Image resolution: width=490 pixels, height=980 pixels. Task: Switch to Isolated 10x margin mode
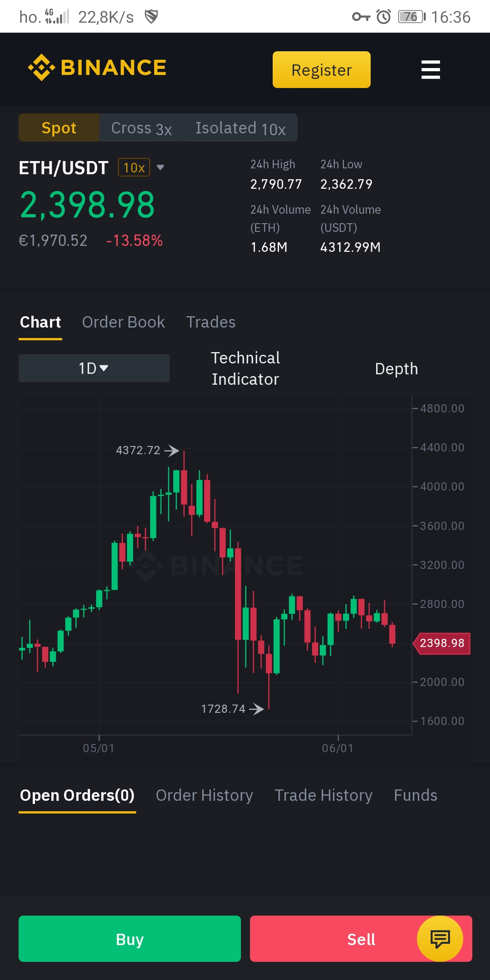pos(240,127)
